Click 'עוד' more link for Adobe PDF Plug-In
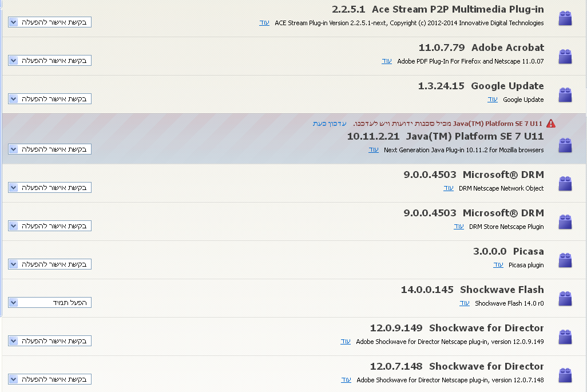587x392 pixels. point(387,61)
